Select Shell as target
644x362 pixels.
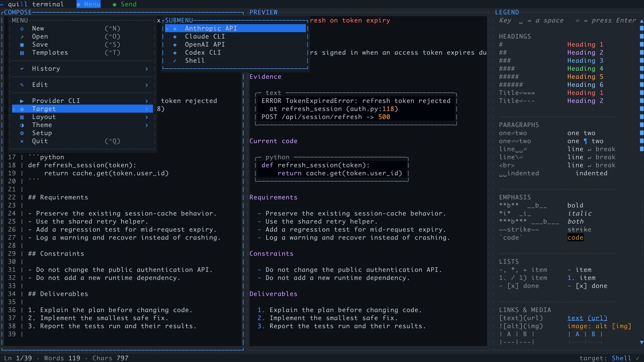(x=235, y=61)
